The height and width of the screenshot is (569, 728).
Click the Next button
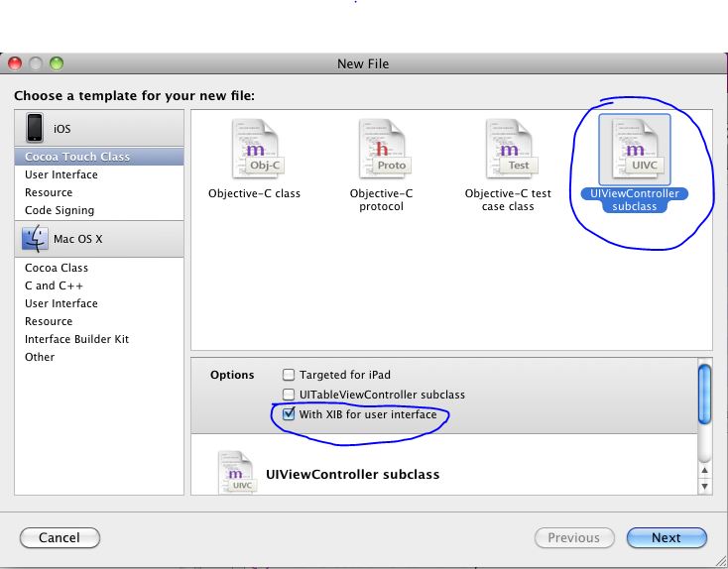(667, 537)
